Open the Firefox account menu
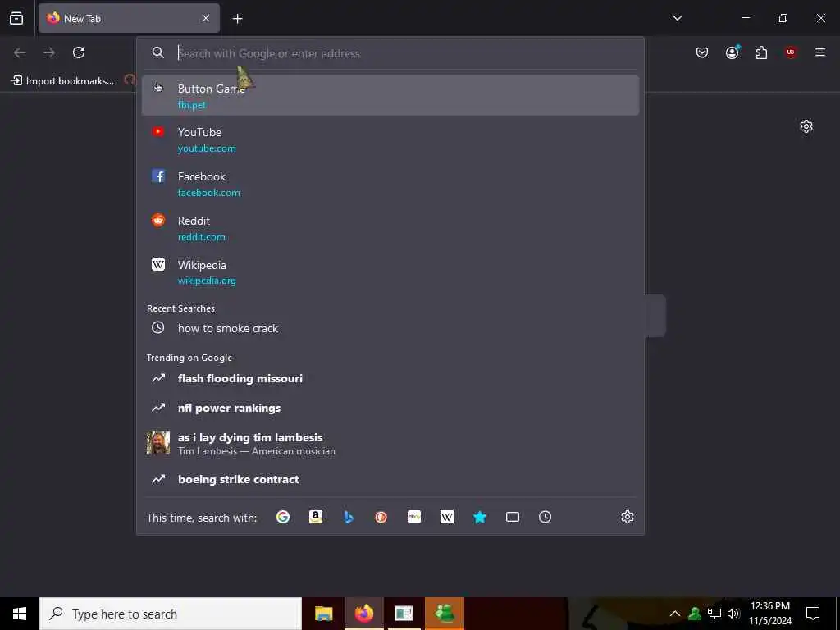Viewport: 840px width, 630px height. (x=732, y=52)
